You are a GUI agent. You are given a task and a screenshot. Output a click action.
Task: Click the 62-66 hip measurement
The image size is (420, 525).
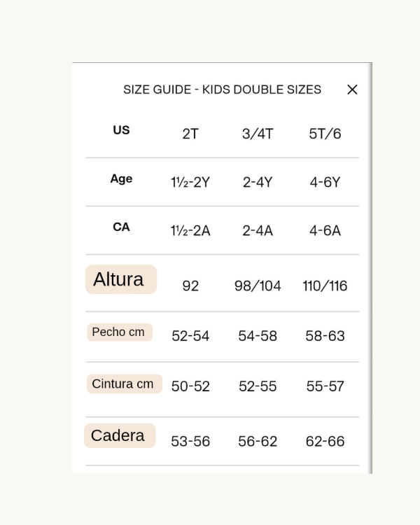pos(325,442)
